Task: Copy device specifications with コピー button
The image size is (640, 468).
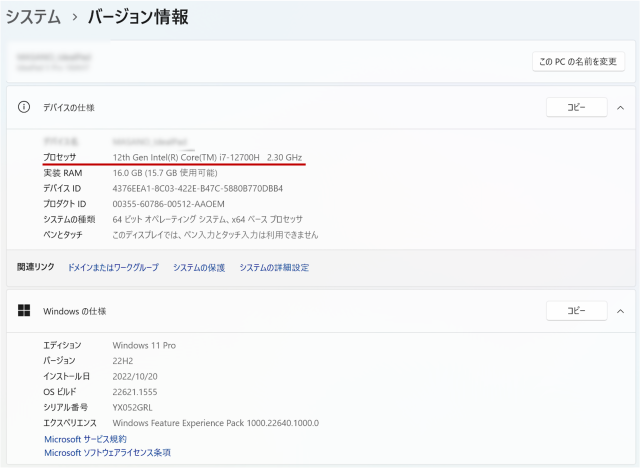Action: pos(576,107)
